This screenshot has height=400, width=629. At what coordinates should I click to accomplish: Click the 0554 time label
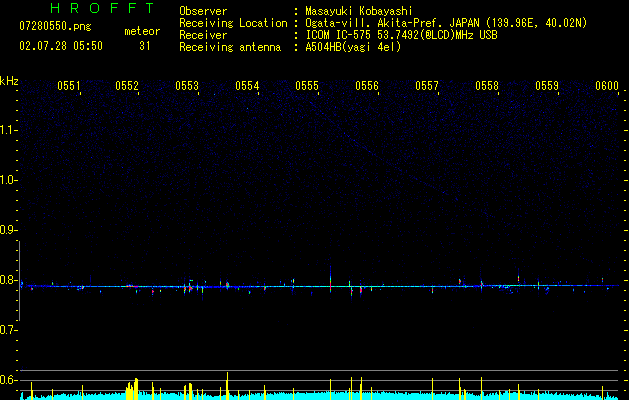pyautogui.click(x=247, y=86)
